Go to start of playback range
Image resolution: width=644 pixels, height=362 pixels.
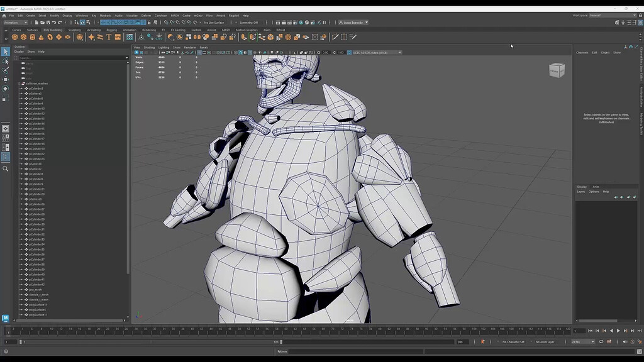[590, 331]
